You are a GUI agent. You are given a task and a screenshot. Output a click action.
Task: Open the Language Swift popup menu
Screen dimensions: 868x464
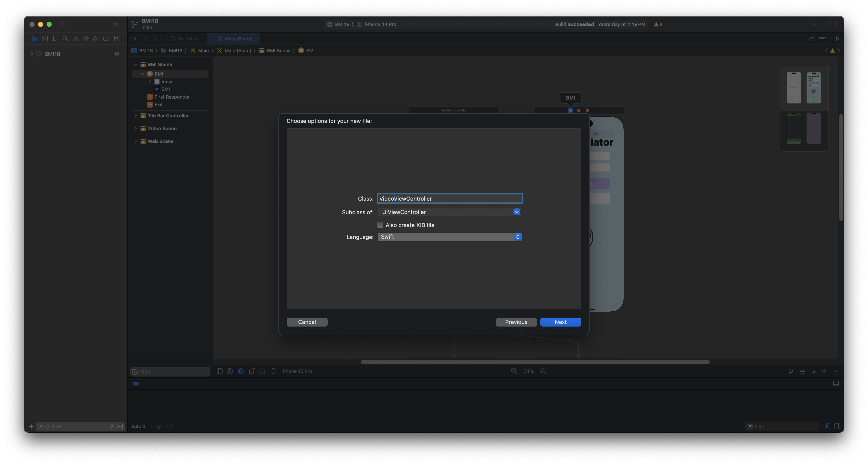450,237
